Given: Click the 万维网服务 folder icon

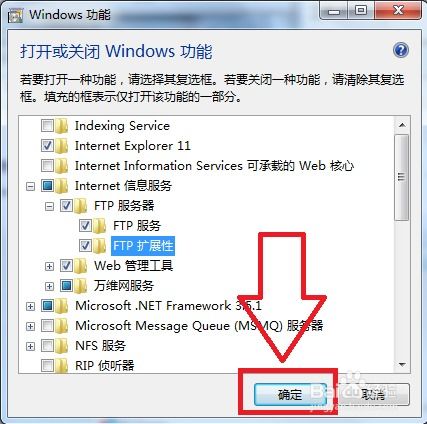Looking at the screenshot, I should pos(81,286).
